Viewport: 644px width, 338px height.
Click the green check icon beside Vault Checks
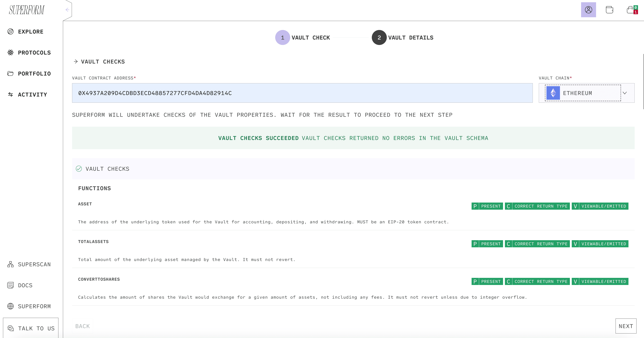click(x=79, y=169)
